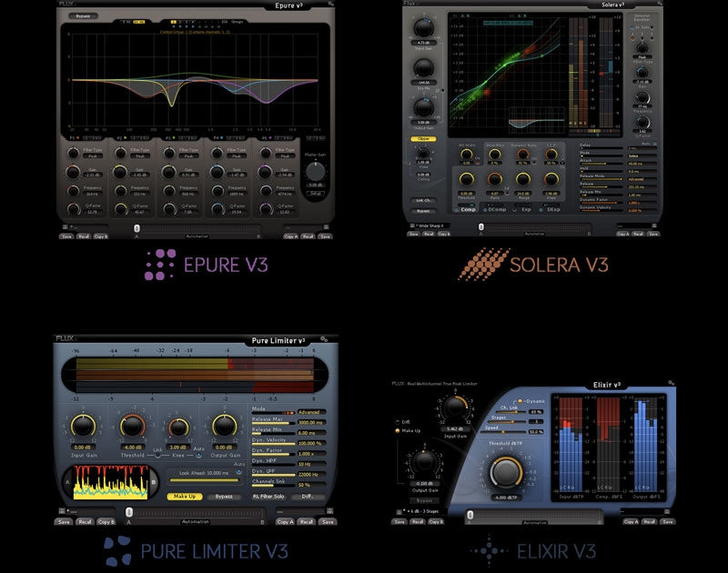
Task: Click the Attack slider in Solera
Action: (601, 164)
